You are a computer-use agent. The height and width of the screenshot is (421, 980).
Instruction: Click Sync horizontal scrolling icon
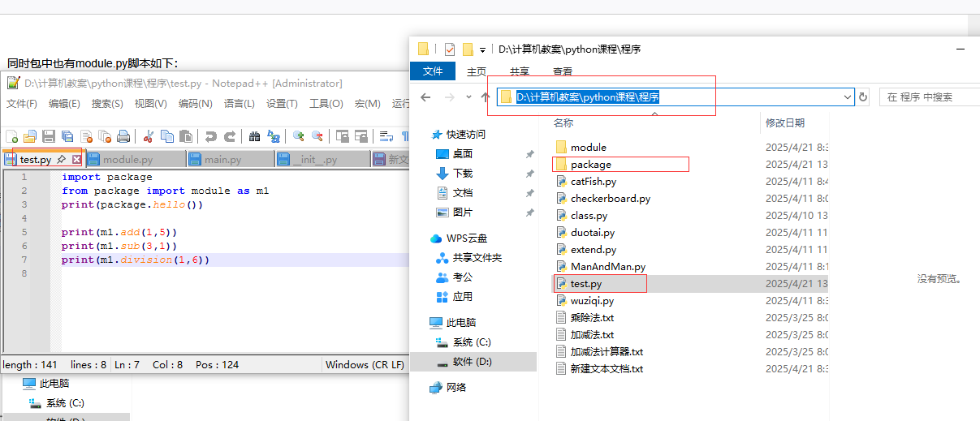tap(361, 136)
